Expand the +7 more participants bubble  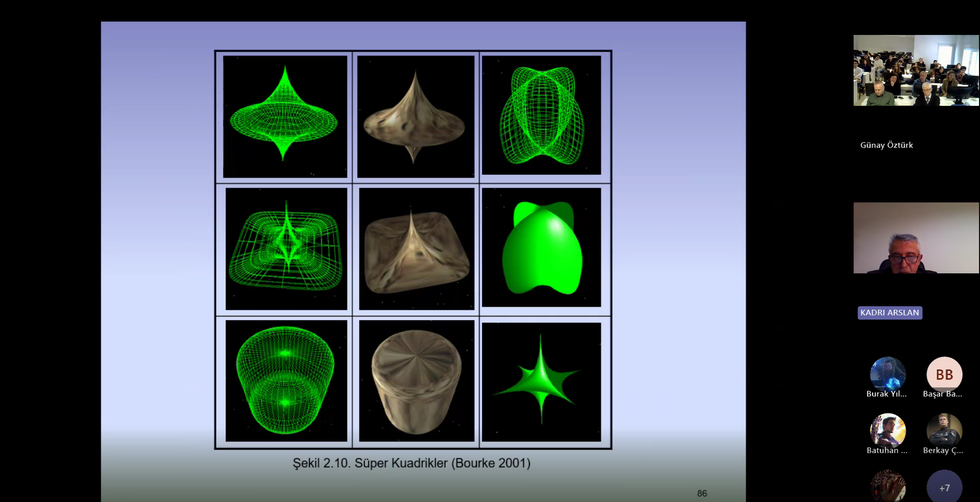tap(944, 488)
